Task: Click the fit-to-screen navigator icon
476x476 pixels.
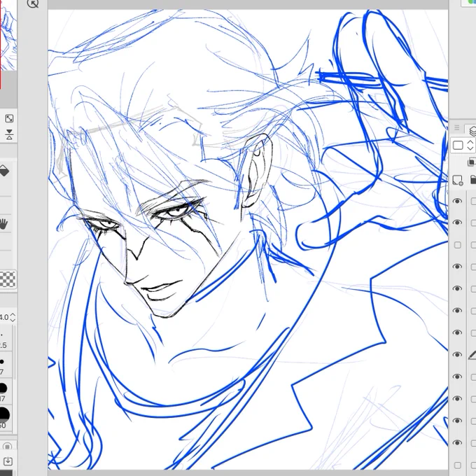Action: tap(9, 118)
